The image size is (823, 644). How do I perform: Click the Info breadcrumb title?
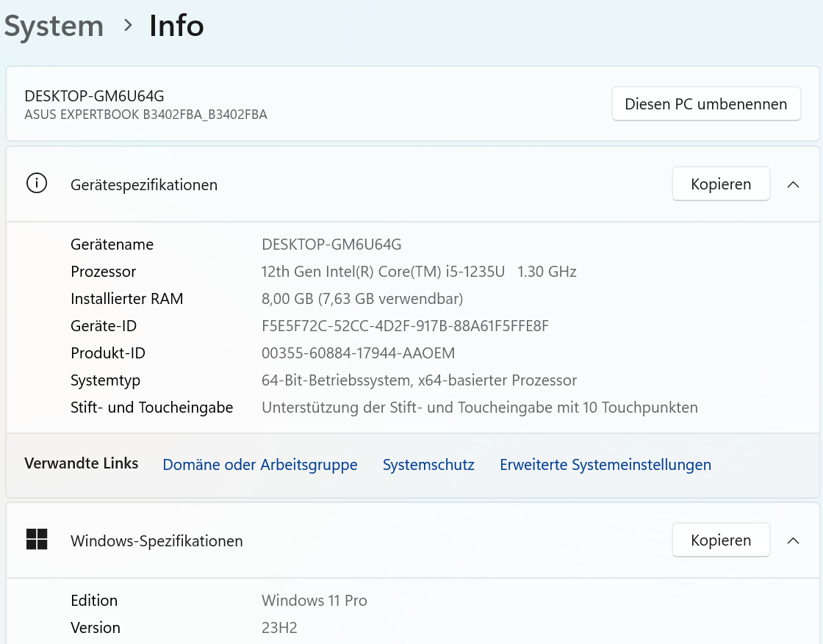176,26
